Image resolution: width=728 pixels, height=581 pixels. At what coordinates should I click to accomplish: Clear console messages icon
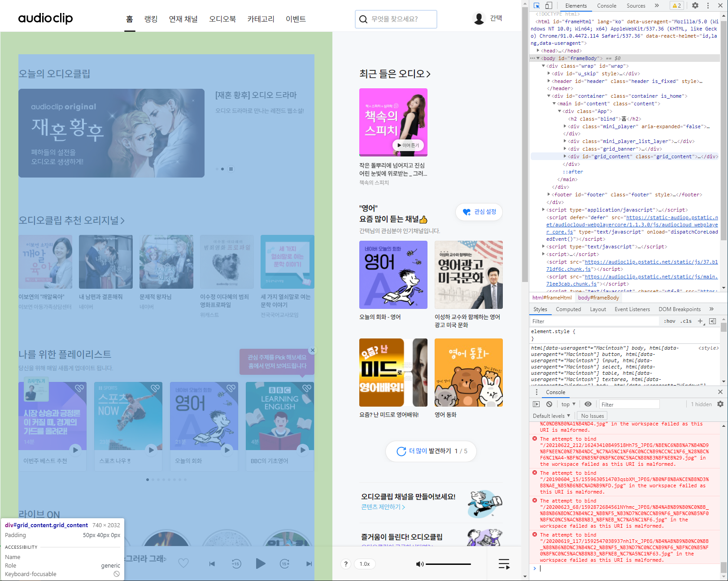click(x=549, y=404)
